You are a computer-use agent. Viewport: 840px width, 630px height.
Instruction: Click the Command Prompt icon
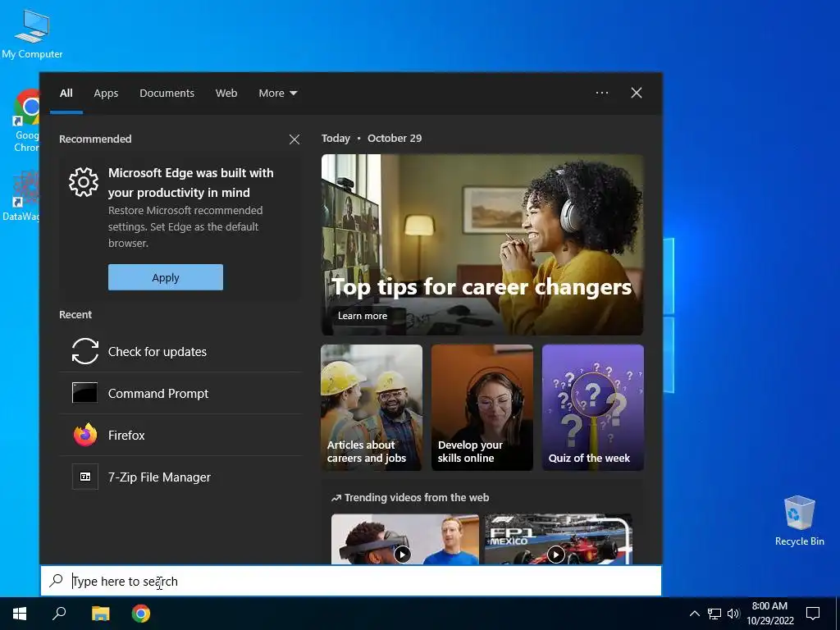pos(85,393)
